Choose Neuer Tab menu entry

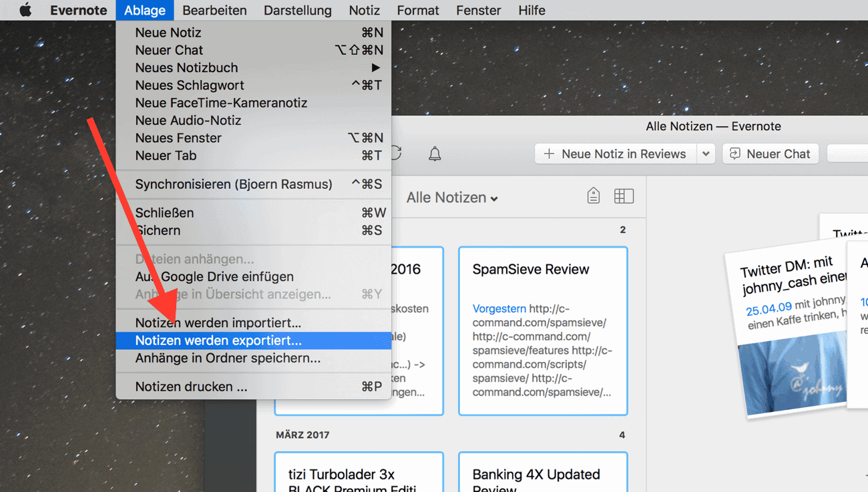coord(254,156)
